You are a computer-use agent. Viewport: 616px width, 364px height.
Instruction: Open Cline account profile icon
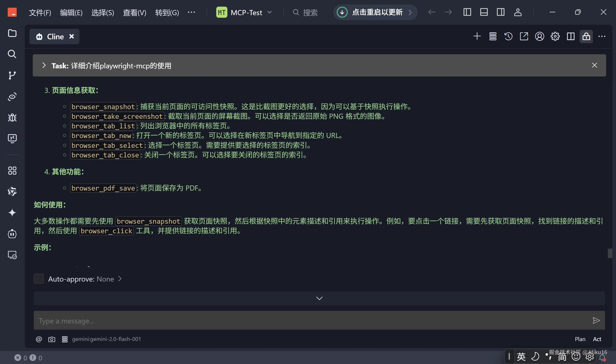click(x=539, y=36)
